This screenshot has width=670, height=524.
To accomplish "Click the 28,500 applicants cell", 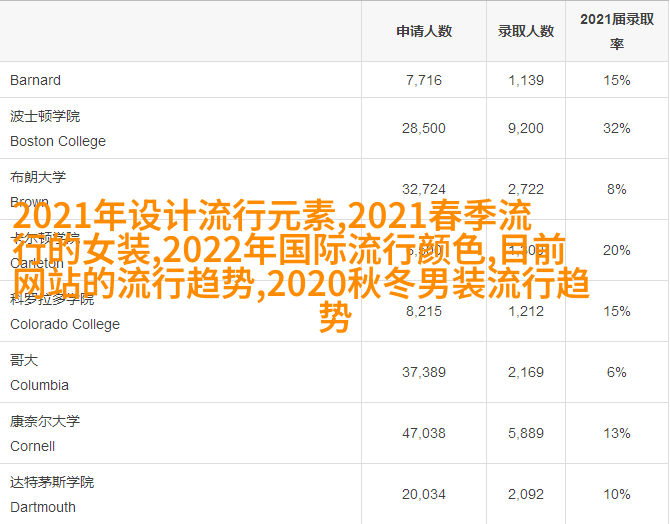I will coord(424,128).
